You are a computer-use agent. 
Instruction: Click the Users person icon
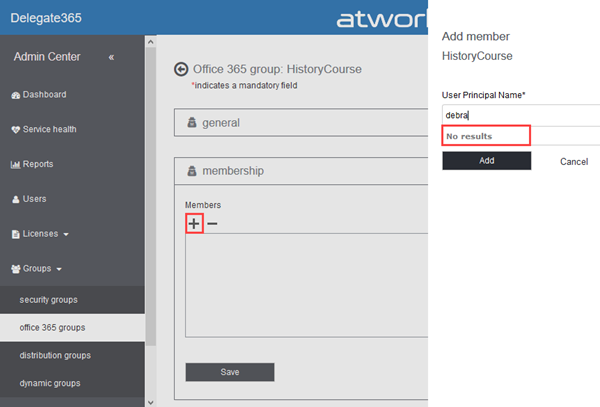tap(16, 200)
